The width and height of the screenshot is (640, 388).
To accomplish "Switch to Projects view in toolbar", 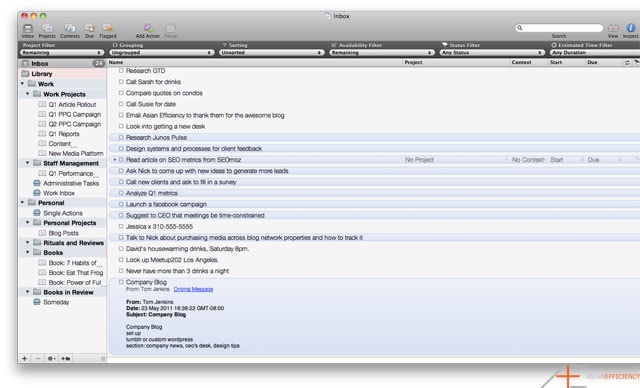I will [x=47, y=29].
